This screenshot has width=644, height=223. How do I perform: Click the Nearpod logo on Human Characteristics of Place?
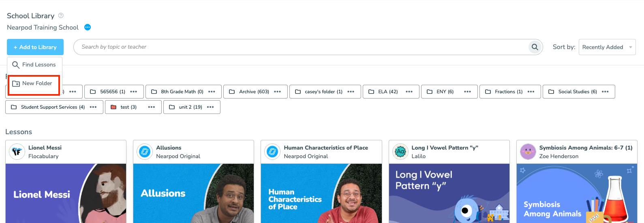point(272,152)
